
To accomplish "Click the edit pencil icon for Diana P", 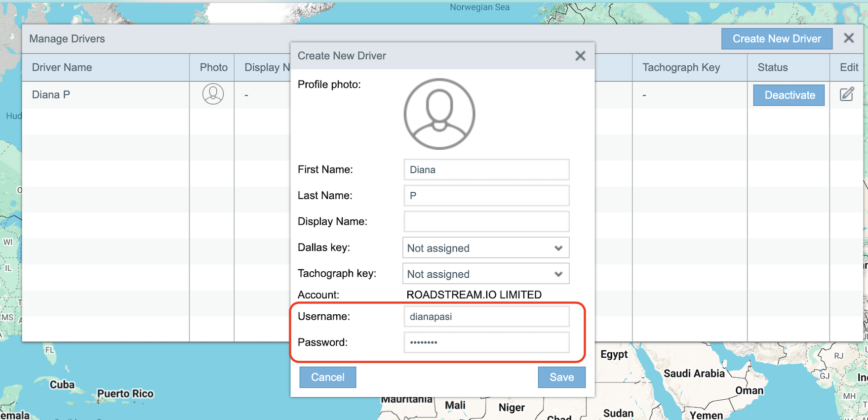I will pyautogui.click(x=846, y=94).
